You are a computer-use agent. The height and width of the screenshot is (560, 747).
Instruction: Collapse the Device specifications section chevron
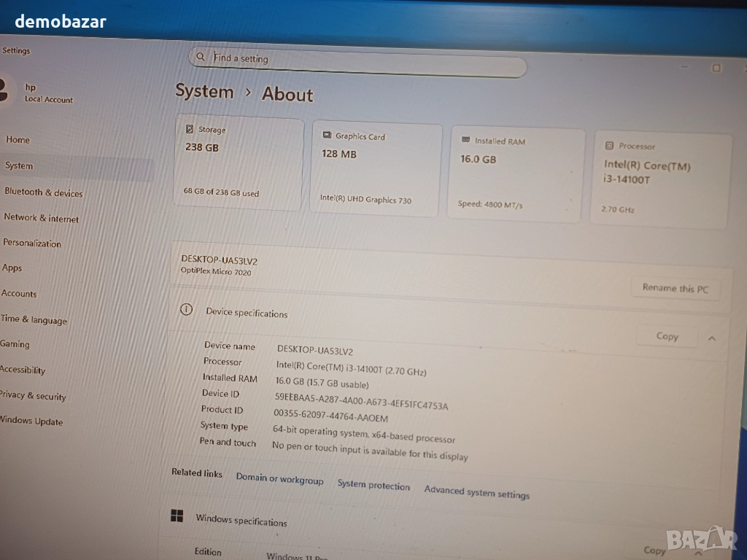tap(711, 338)
